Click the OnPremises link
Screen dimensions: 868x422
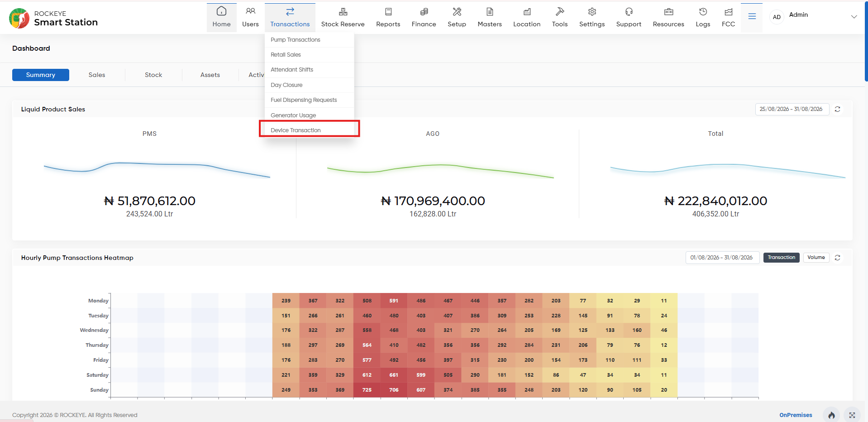[x=796, y=415]
